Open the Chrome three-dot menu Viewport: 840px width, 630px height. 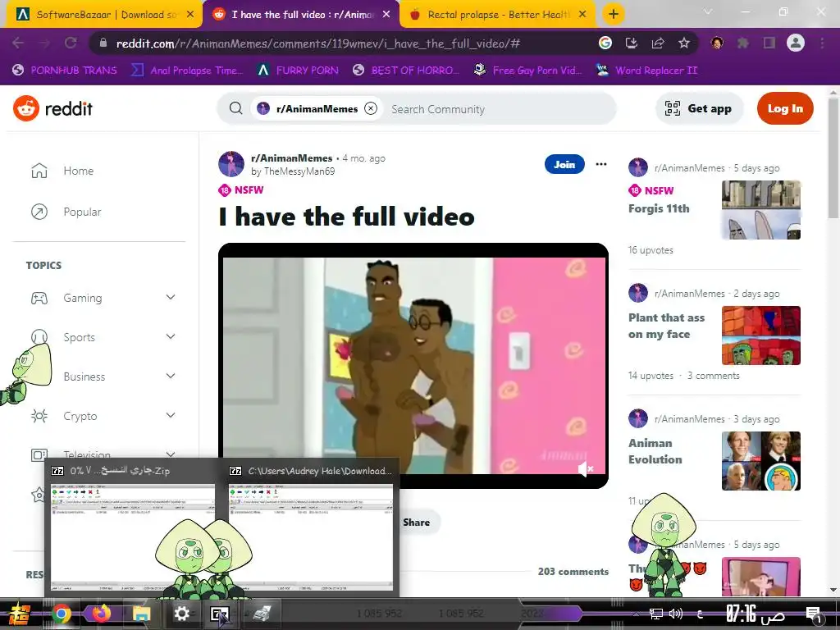(822, 43)
